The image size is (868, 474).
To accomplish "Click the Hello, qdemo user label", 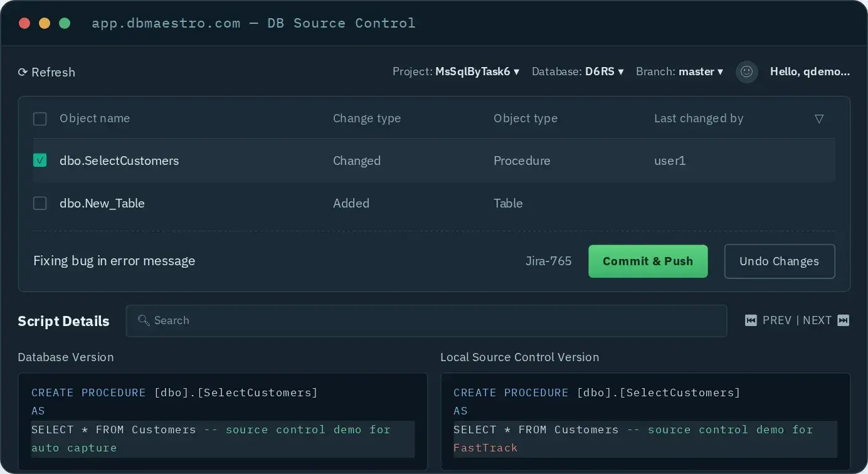I will pos(810,71).
